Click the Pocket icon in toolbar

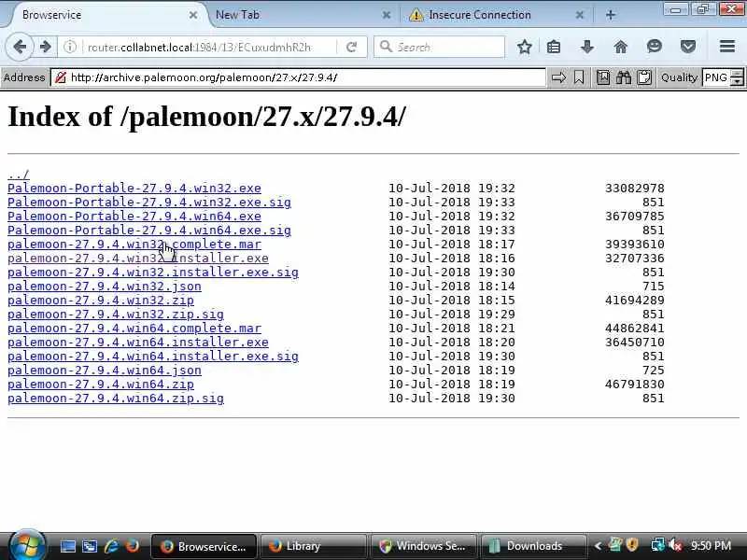[x=688, y=47]
